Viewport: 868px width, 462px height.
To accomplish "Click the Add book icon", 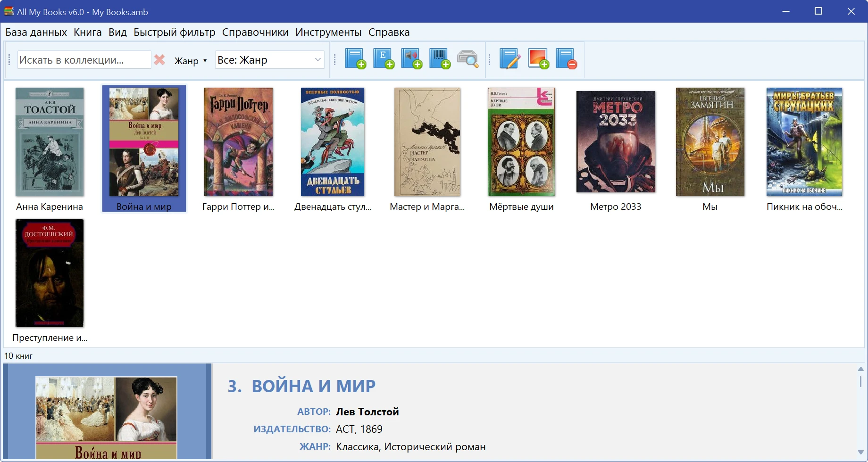I will coord(355,59).
